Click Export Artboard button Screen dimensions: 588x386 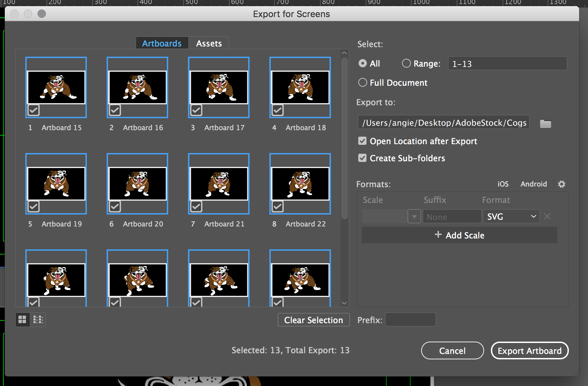(x=530, y=351)
